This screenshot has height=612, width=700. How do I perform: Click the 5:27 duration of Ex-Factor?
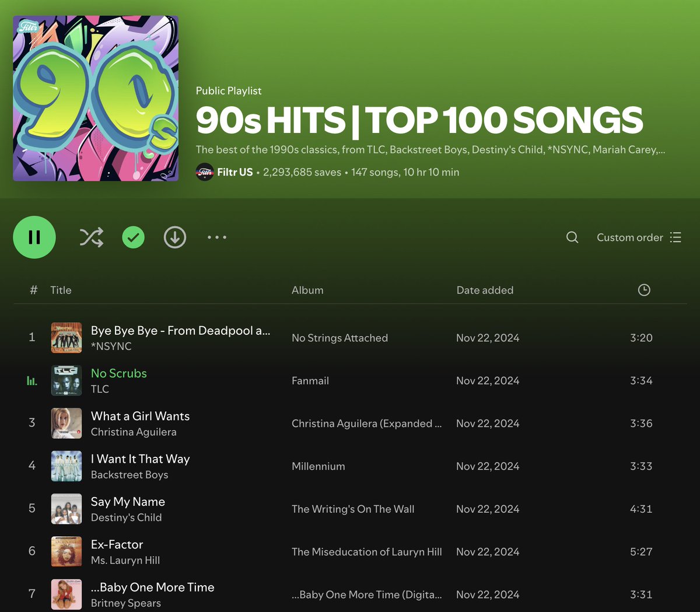click(x=641, y=551)
